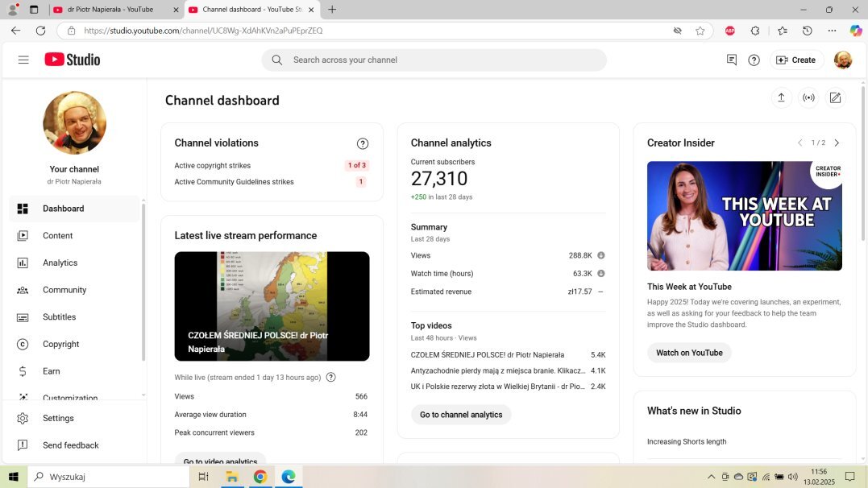868x488 pixels.
Task: Open the latest live stream thumbnail
Action: coord(272,306)
